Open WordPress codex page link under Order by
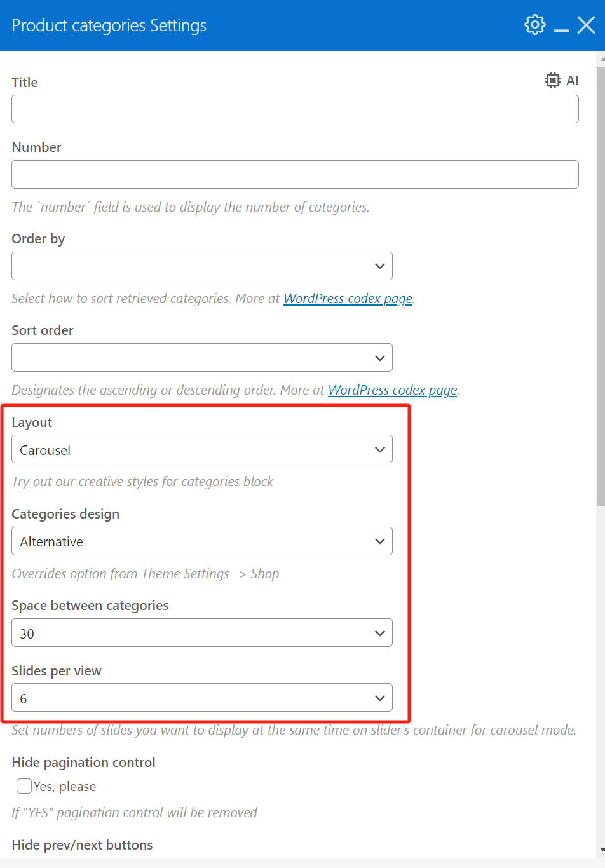The width and height of the screenshot is (605, 868). point(348,299)
